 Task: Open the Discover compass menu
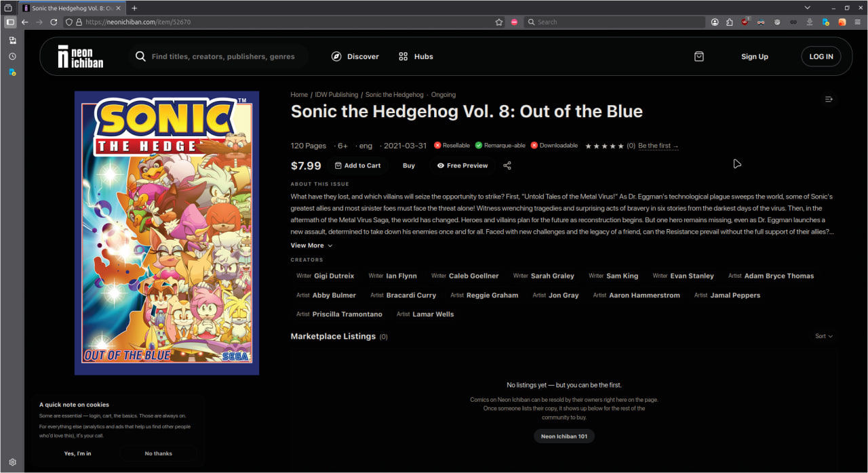coord(355,56)
